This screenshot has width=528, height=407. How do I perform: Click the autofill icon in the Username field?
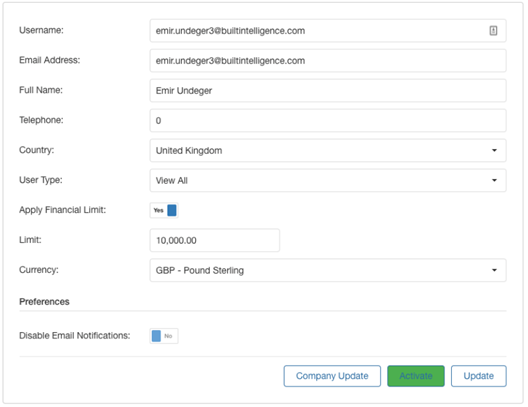[x=493, y=31]
